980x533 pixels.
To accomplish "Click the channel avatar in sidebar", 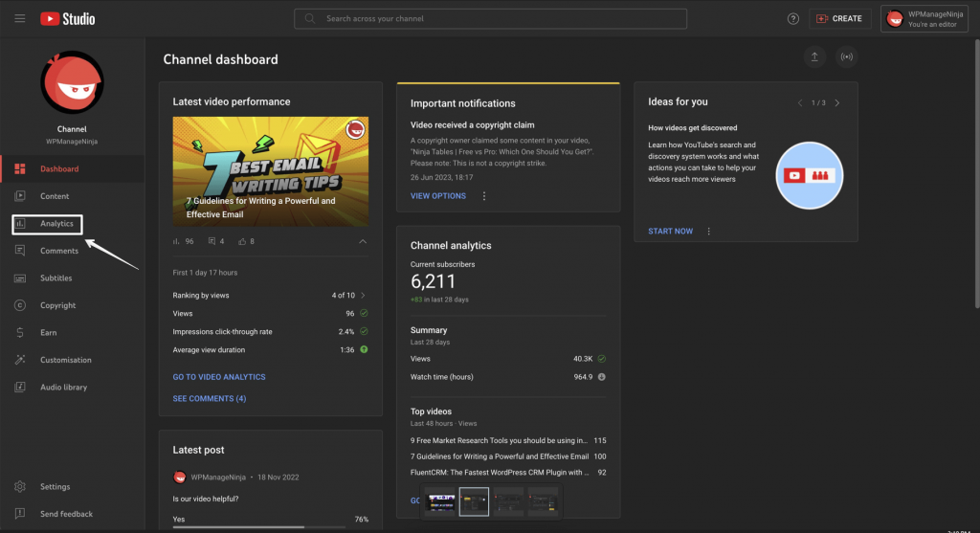I will coord(72,82).
